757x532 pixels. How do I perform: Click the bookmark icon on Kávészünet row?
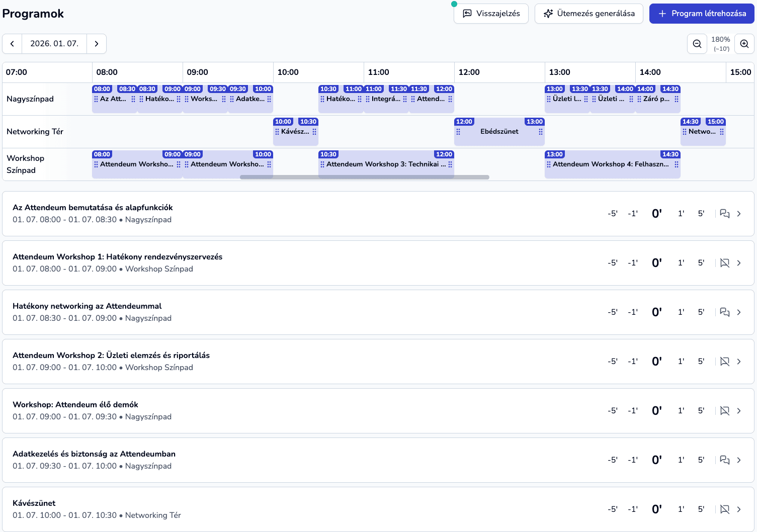click(724, 509)
